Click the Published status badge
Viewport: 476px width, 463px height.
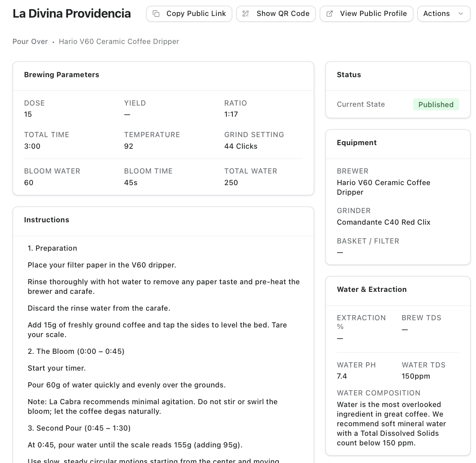(x=436, y=104)
